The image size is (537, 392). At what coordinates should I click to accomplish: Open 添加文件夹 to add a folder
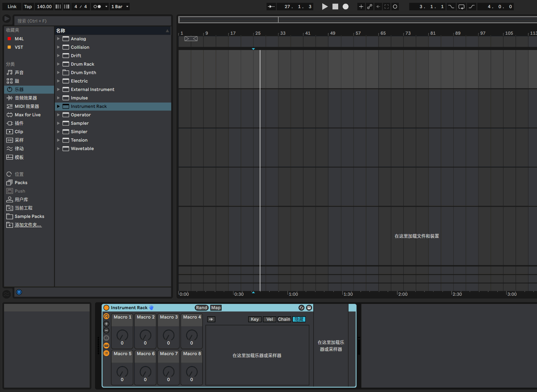(x=28, y=225)
